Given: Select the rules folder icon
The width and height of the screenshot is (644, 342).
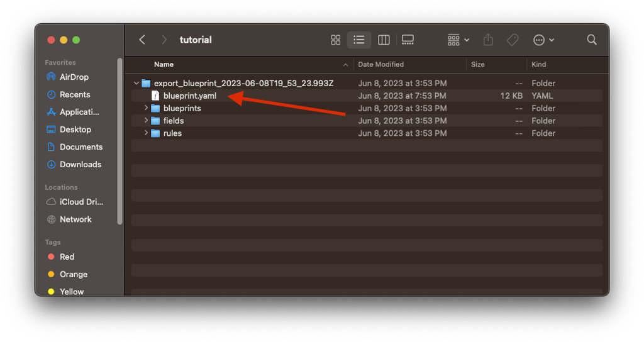Looking at the screenshot, I should click(x=155, y=133).
